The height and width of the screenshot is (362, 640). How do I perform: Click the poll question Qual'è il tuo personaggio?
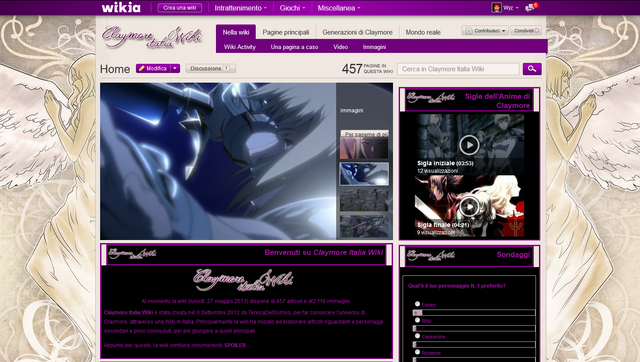tap(457, 286)
